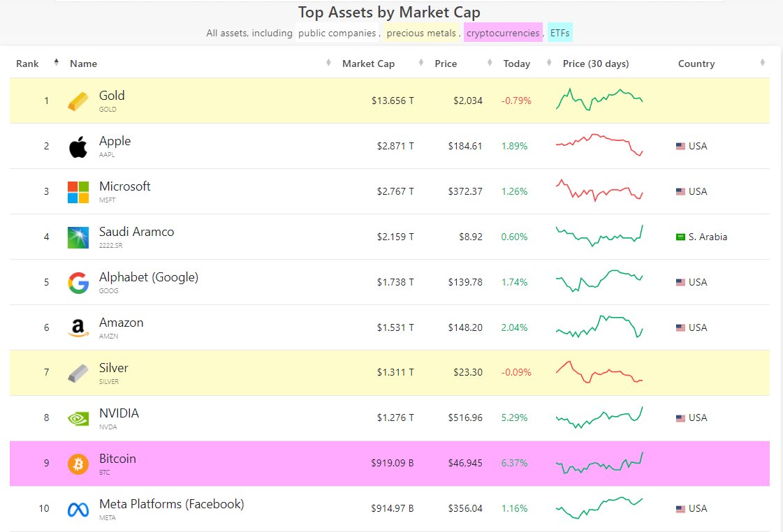Click the GOOG ticker symbol

point(108,291)
